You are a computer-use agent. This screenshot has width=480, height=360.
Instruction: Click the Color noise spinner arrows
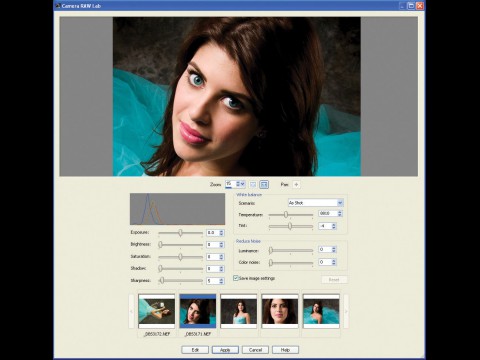[334, 262]
